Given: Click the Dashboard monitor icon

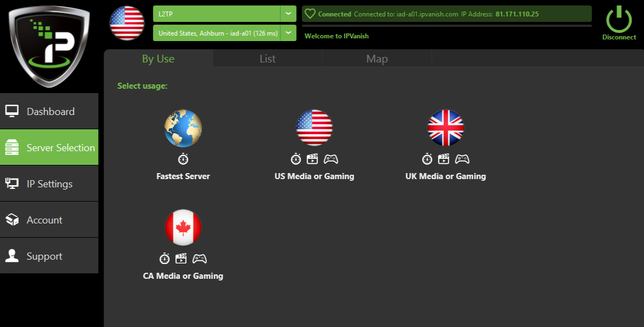Looking at the screenshot, I should click(x=12, y=111).
